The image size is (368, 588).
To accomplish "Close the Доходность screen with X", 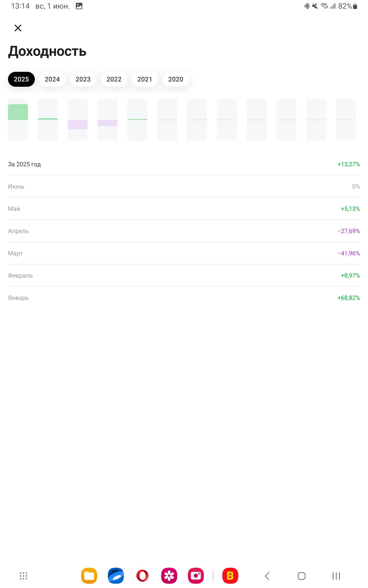I will (18, 28).
